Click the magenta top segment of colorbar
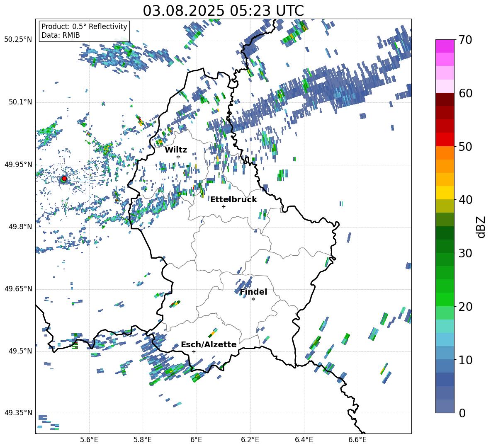The image size is (491, 448). (x=445, y=46)
